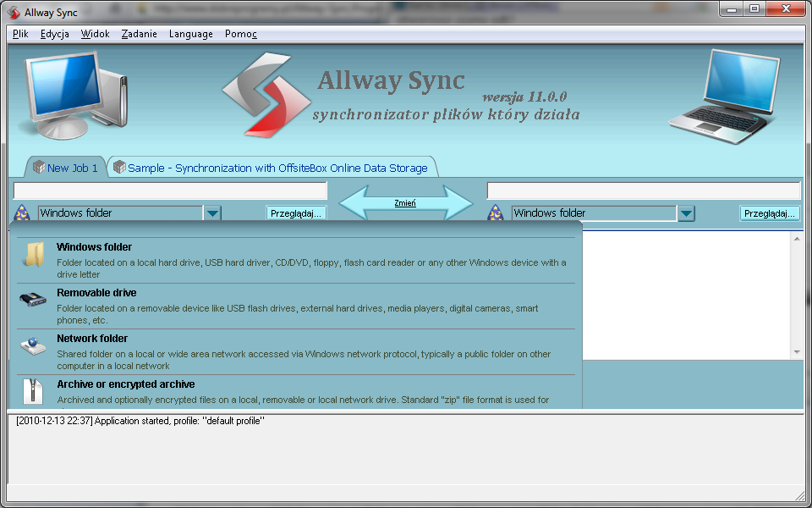Click the Removable drive USB icon
812x508 pixels.
click(x=33, y=299)
